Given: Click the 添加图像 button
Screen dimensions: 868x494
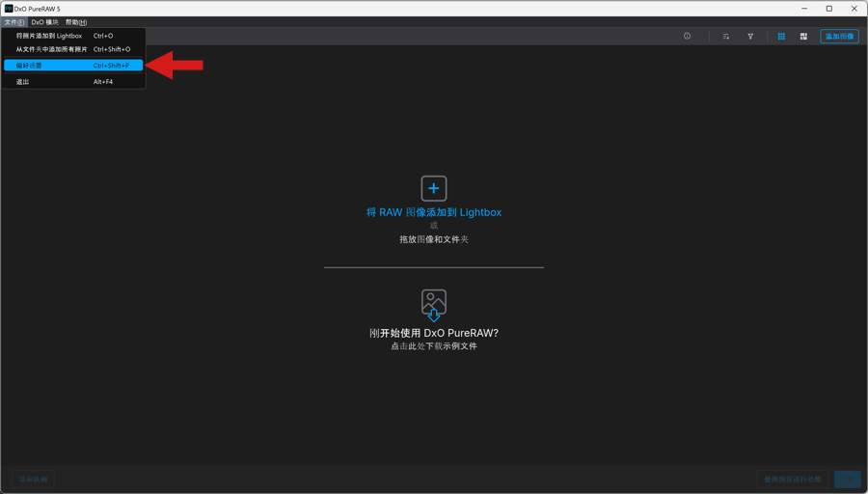Looking at the screenshot, I should click(x=839, y=36).
